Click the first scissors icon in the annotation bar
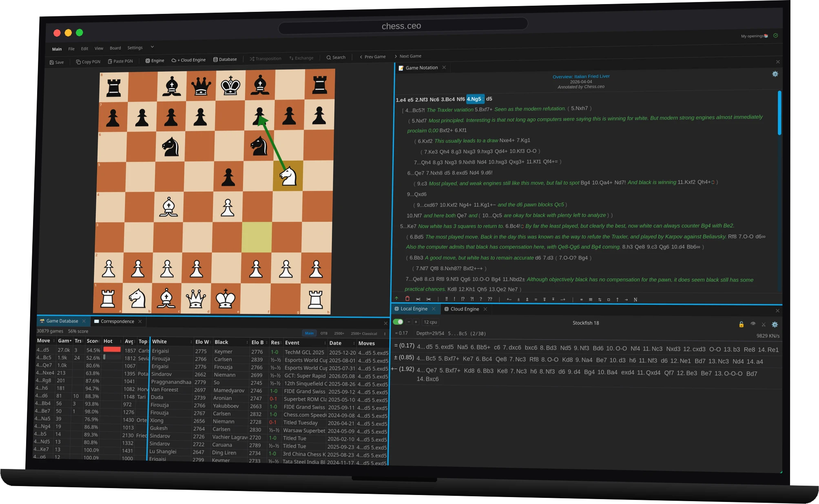 point(418,299)
